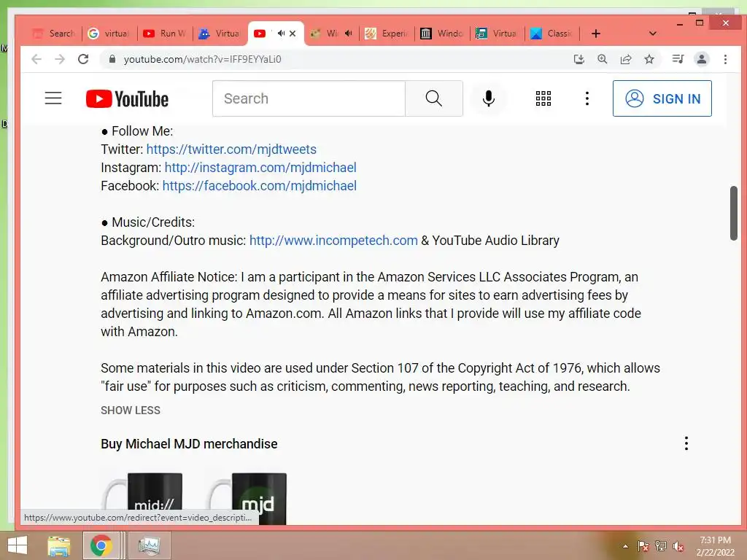Open merchandise shelf three-dot options
The width and height of the screenshot is (747, 560).
[686, 443]
